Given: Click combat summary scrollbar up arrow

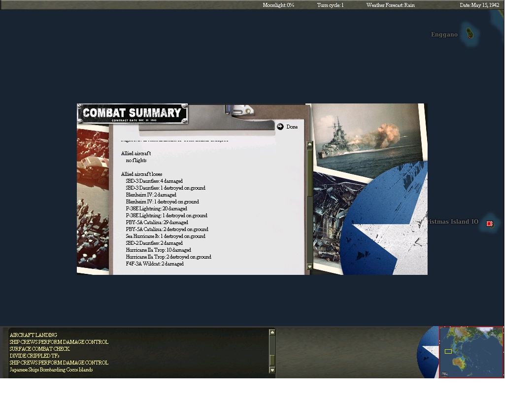Looking at the screenshot, I should [309, 144].
